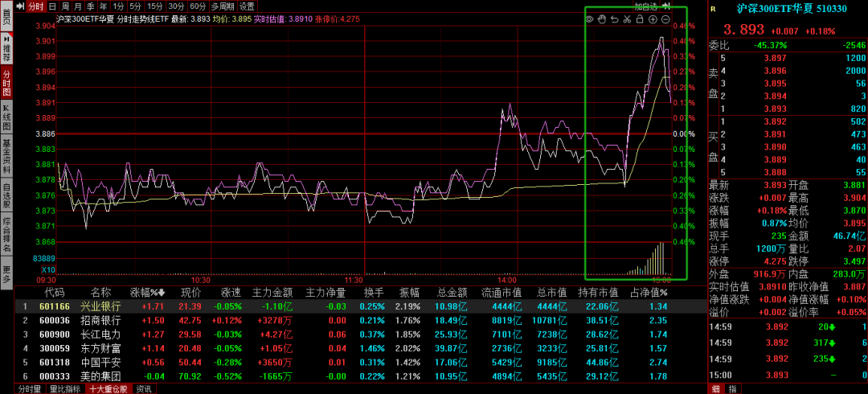Switch to the 量比指标 bottom tab
868x394 pixels.
pos(65,388)
